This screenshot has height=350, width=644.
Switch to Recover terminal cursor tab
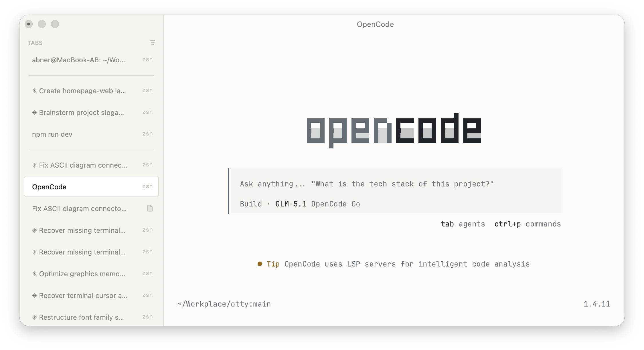pyautogui.click(x=91, y=295)
